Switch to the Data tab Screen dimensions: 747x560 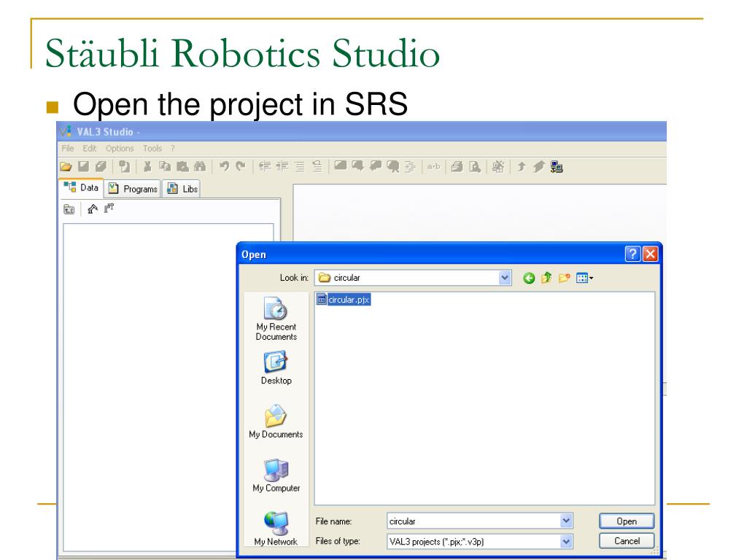click(81, 187)
